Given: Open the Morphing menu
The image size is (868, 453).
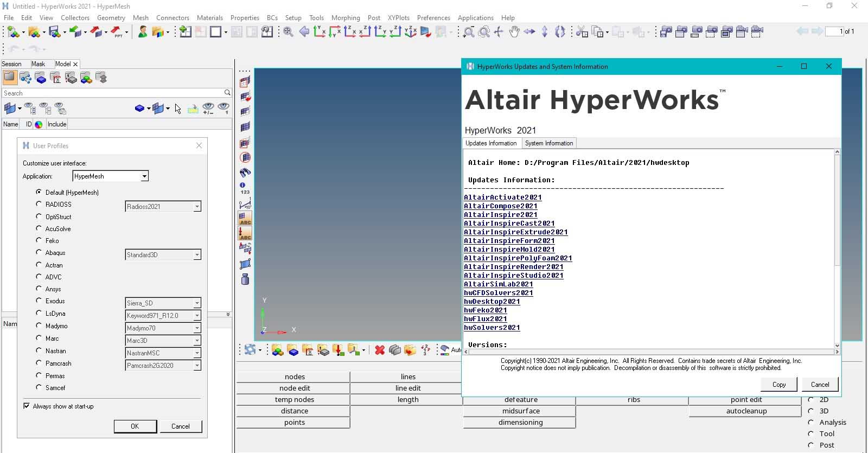Looking at the screenshot, I should pyautogui.click(x=346, y=17).
